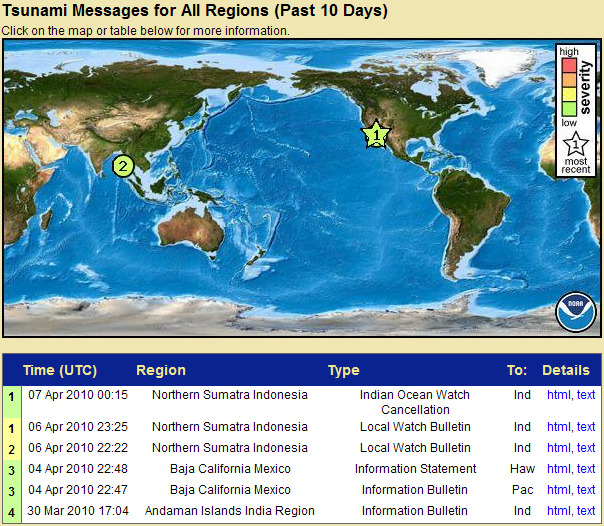Click Andaman Islands India Region cell

[x=230, y=511]
